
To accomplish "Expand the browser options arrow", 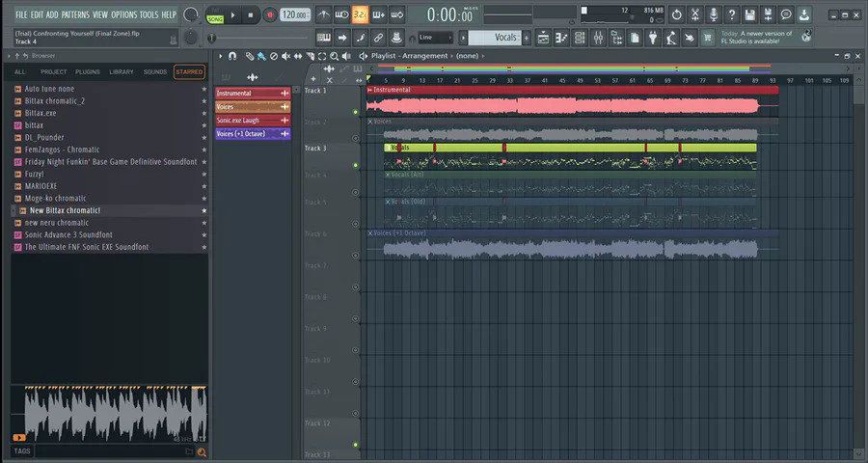I will click(x=9, y=56).
